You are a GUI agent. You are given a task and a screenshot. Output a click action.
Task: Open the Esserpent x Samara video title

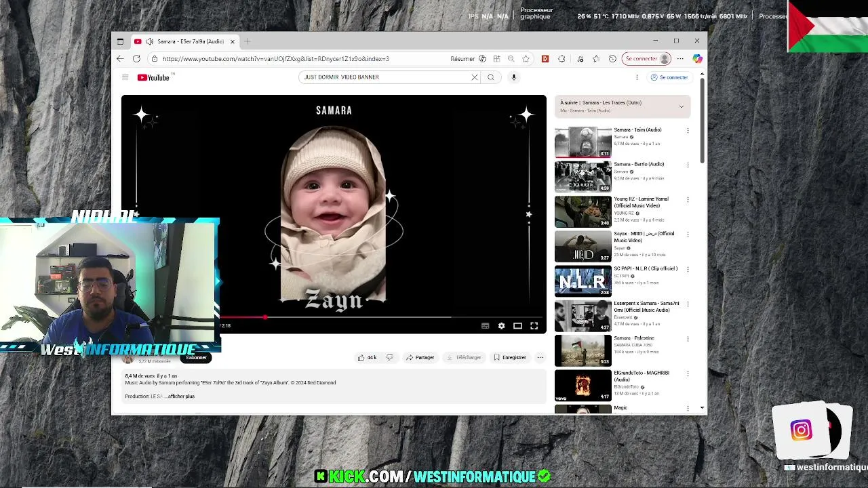pos(646,306)
